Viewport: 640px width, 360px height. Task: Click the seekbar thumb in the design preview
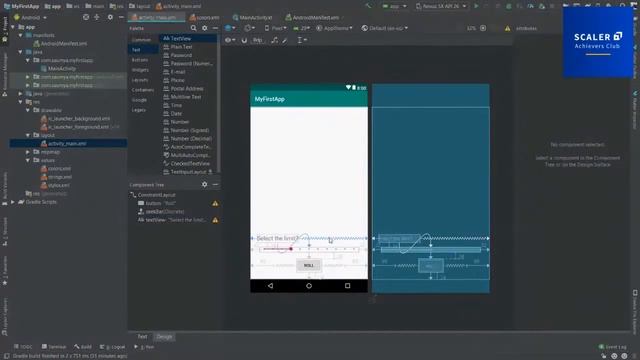pos(291,249)
